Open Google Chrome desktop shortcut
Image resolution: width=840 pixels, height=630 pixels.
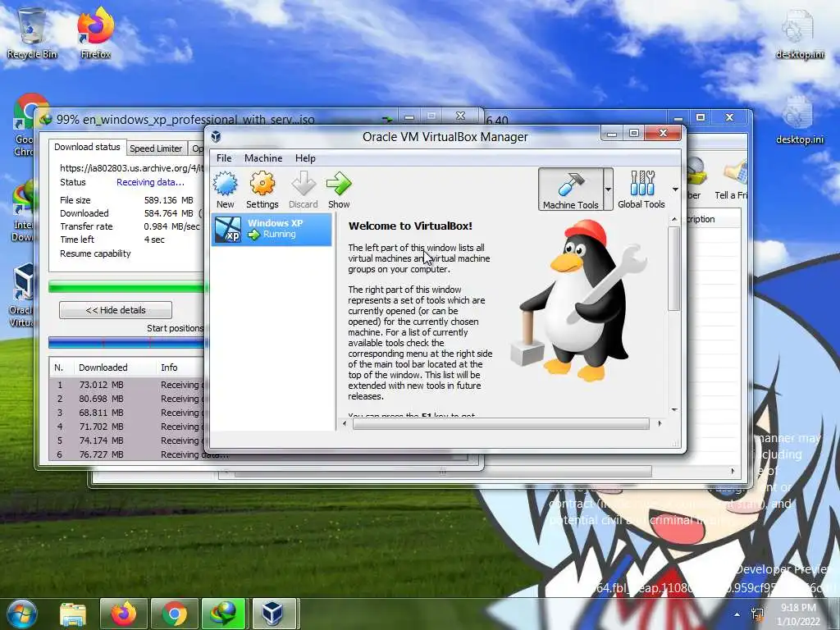pos(25,126)
